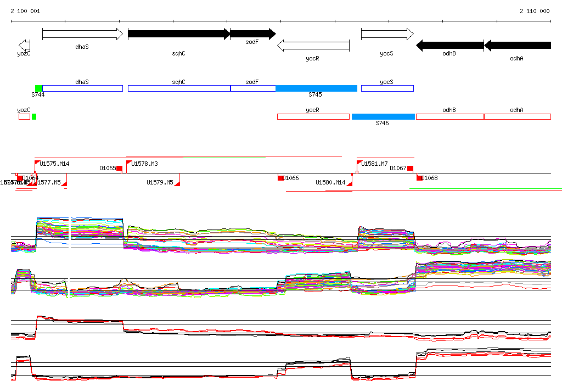Click the black odhA gene arrow
The height and width of the screenshot is (392, 562).
(518, 46)
